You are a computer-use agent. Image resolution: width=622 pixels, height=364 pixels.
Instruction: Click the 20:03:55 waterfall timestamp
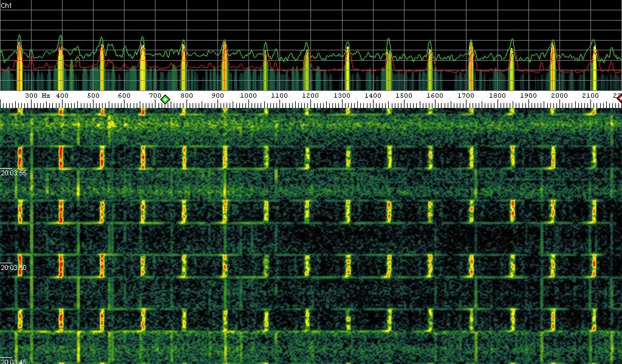pos(13,173)
